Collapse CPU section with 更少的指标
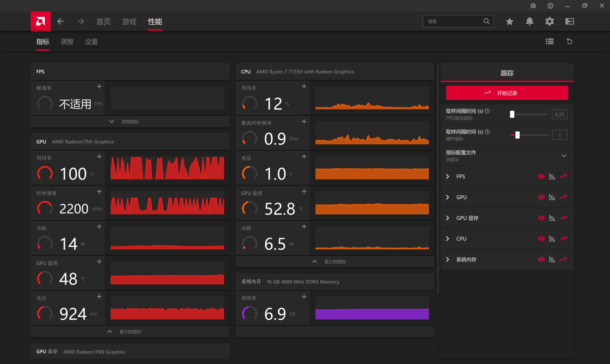This screenshot has width=610, height=364. pos(335,262)
